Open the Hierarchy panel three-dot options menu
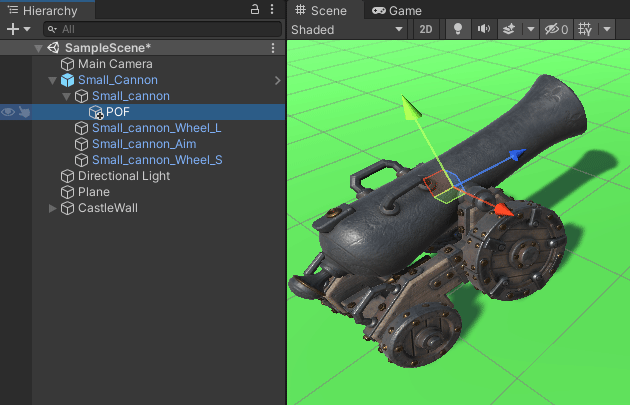Viewport: 630px width, 405px height. pos(273,10)
